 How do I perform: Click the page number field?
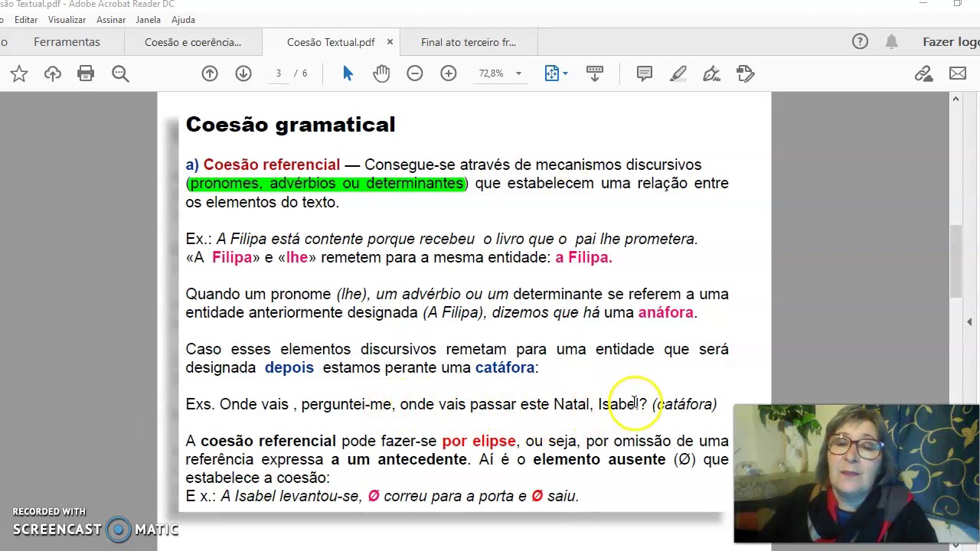pos(279,73)
